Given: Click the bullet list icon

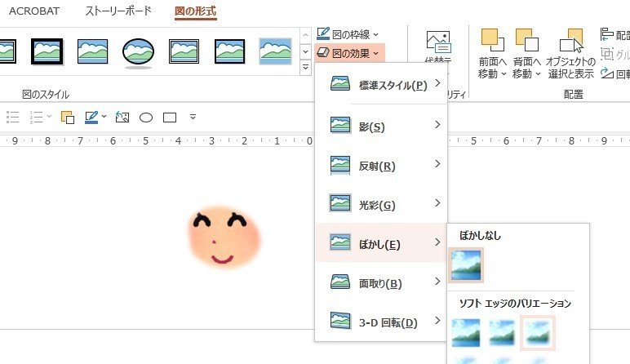Looking at the screenshot, I should 13,117.
